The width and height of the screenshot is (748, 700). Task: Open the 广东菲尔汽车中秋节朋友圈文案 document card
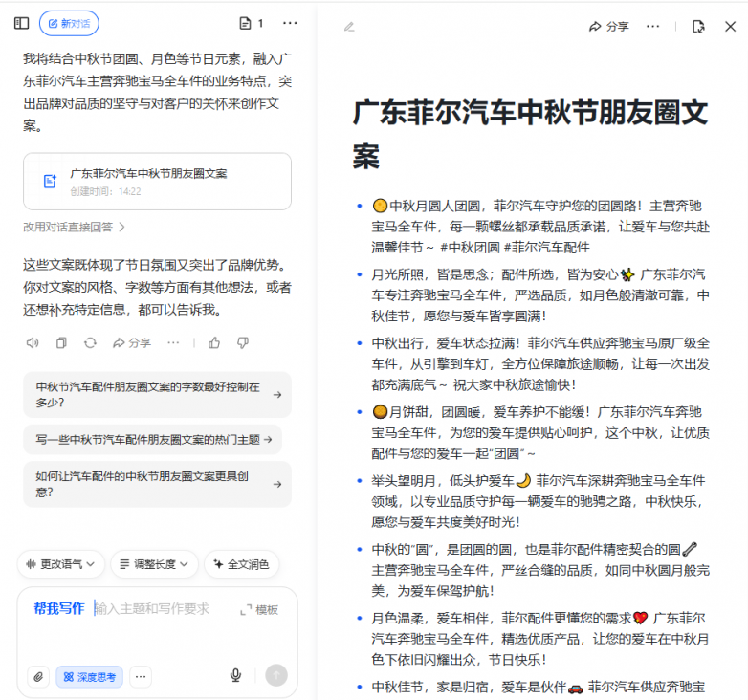(x=157, y=181)
